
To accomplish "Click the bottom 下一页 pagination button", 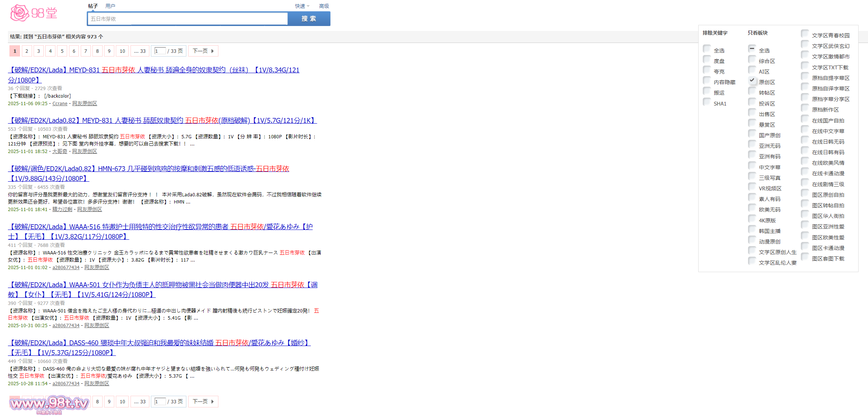I will tap(203, 401).
